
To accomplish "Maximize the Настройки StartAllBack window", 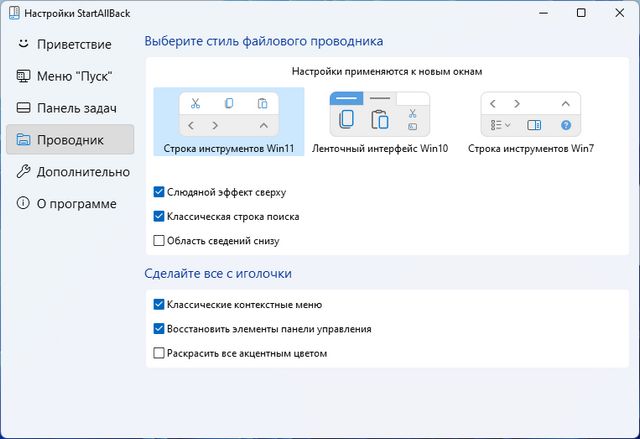I will coord(581,13).
